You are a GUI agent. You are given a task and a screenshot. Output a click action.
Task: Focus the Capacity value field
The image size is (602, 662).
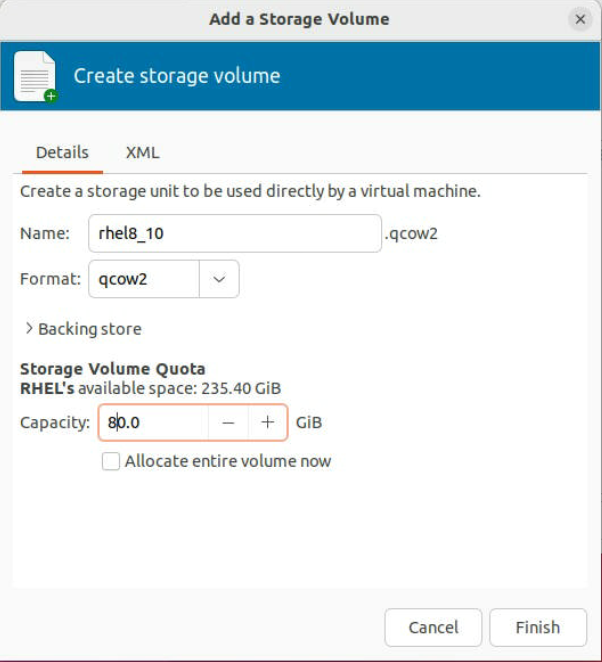click(155, 423)
